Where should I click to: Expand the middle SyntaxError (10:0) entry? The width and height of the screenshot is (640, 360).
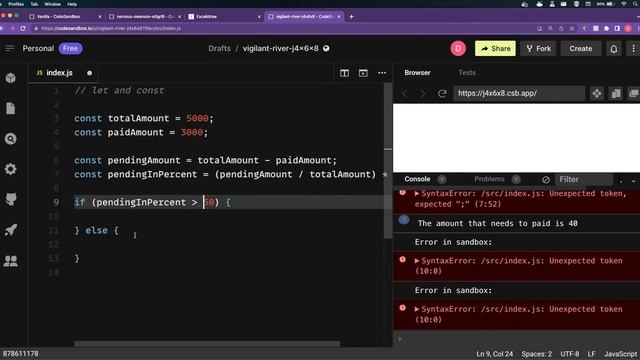417,261
